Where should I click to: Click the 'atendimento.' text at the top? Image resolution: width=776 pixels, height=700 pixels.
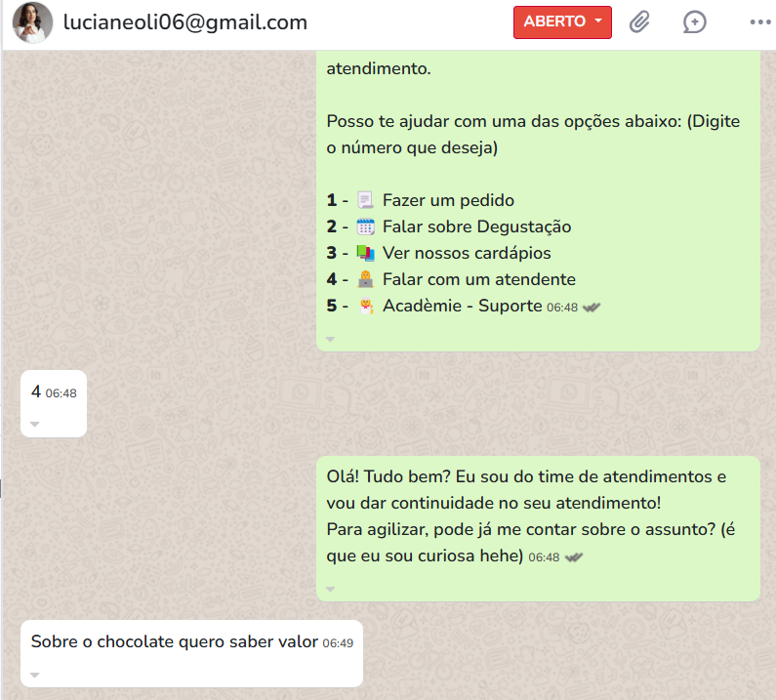coord(379,68)
